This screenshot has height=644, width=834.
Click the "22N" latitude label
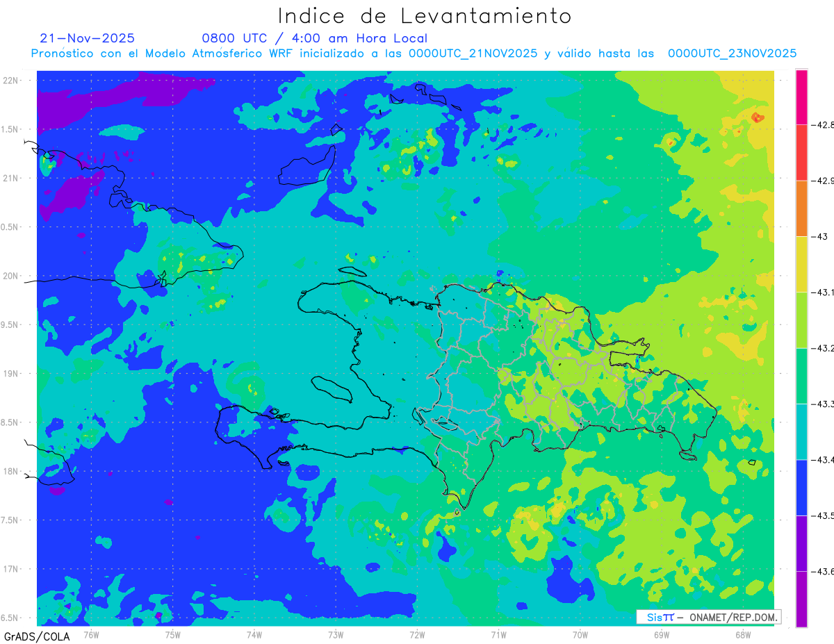pyautogui.click(x=12, y=80)
